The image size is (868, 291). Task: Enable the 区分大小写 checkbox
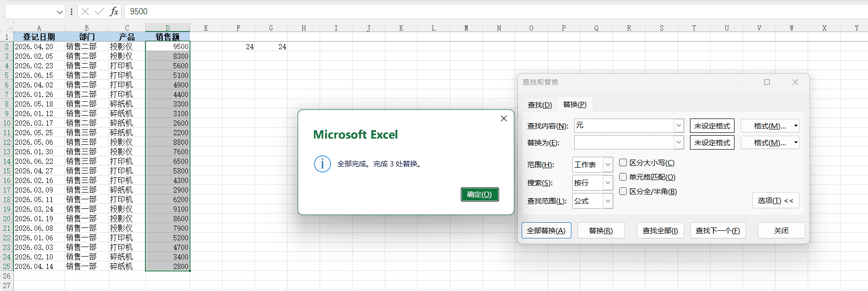point(623,163)
